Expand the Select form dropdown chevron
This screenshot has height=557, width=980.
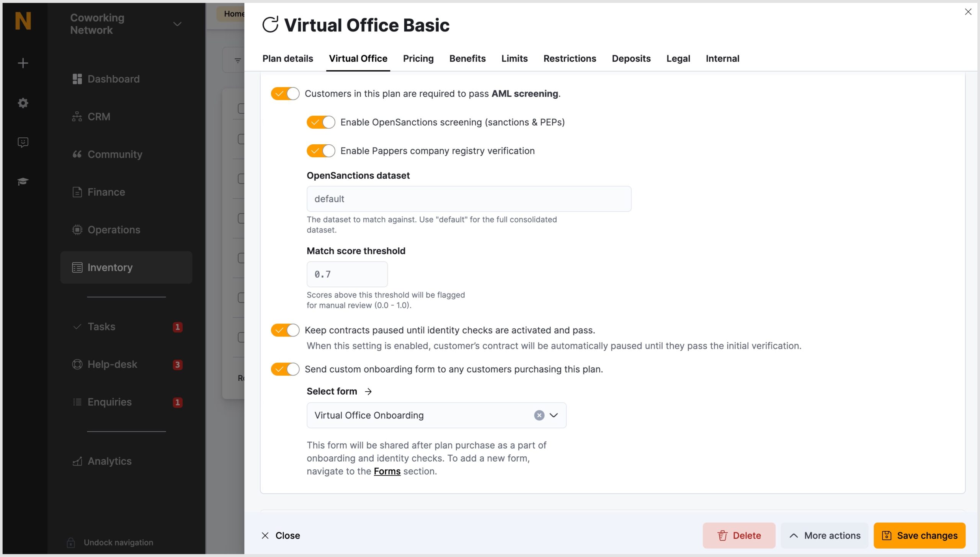554,415
